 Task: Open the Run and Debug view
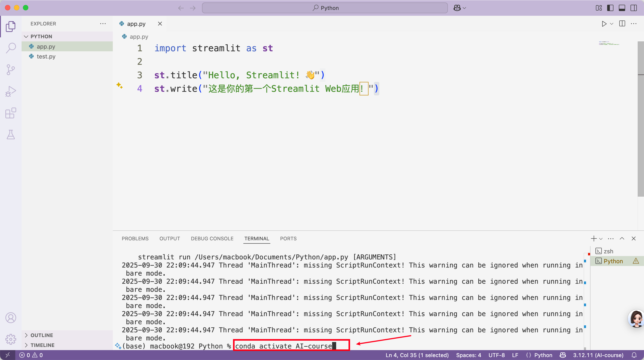11,91
